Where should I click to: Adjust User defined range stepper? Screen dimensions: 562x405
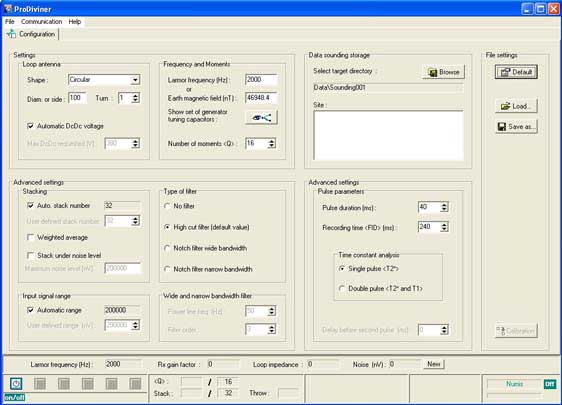coord(135,325)
